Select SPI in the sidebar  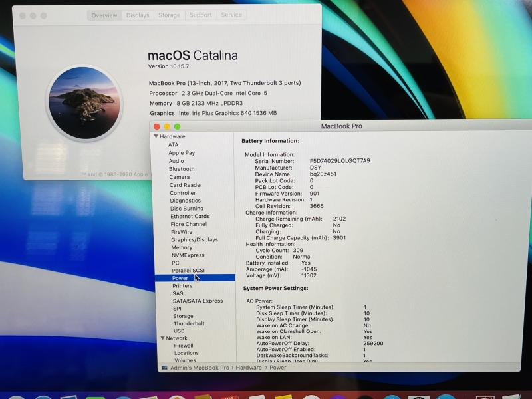[x=177, y=309]
